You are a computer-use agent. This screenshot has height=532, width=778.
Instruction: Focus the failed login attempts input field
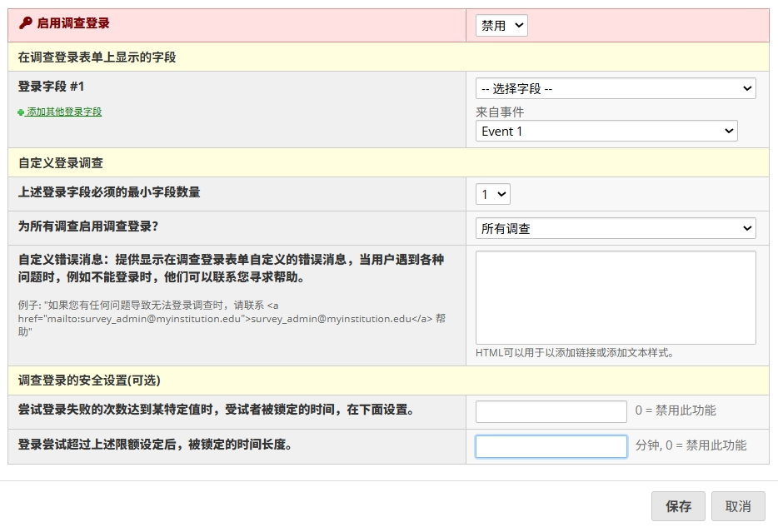click(551, 411)
